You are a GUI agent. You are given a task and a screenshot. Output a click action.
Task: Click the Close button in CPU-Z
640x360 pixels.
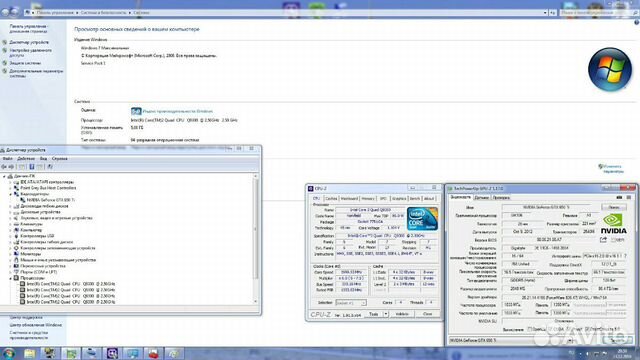tap(427, 314)
